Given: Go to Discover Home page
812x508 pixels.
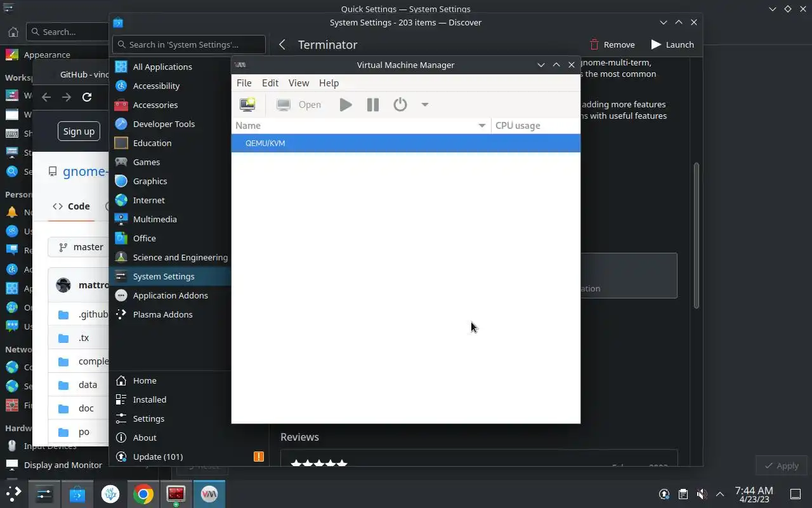Looking at the screenshot, I should click(x=170, y=380).
